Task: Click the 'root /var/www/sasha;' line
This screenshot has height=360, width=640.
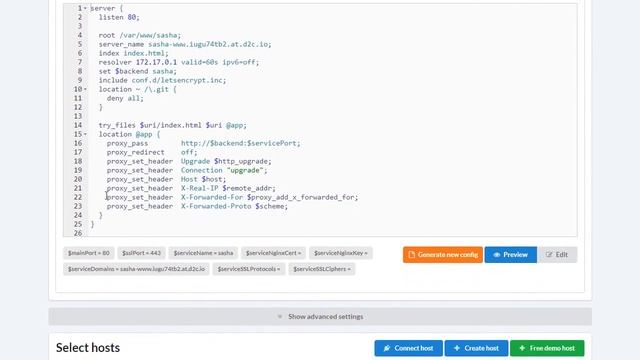Action: [140, 35]
